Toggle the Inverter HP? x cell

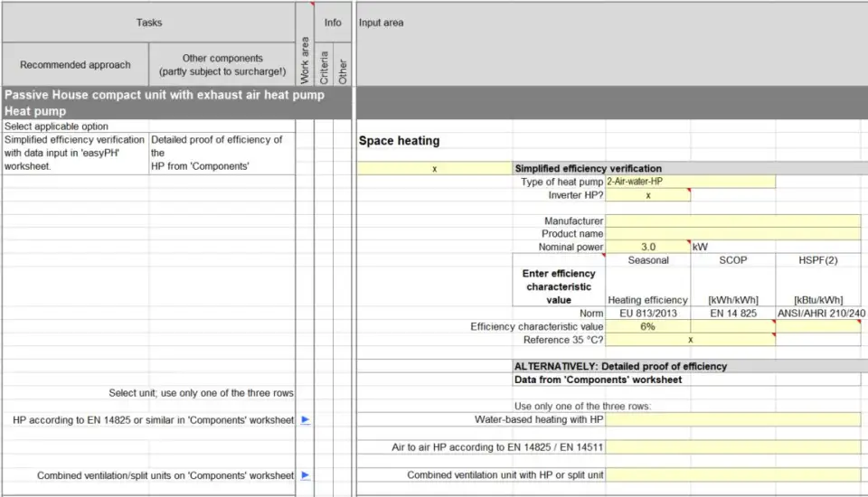tap(647, 195)
